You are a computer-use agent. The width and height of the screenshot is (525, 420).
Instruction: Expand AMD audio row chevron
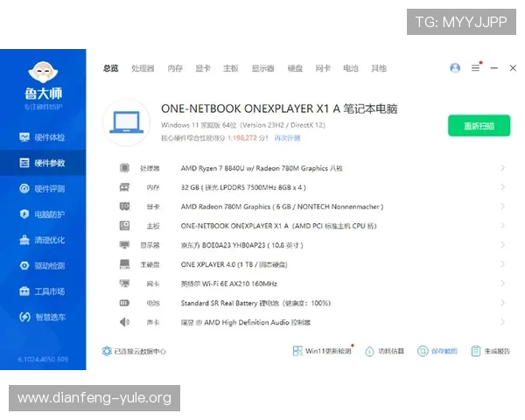coord(502,322)
